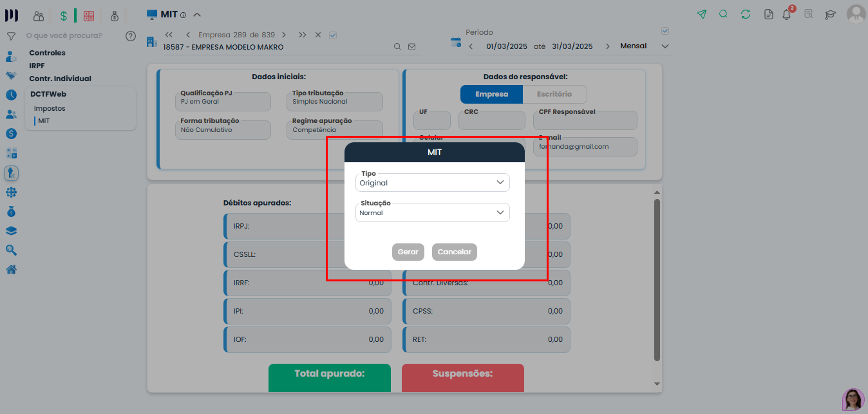Collapse DCTFWeb menu section
The width and height of the screenshot is (868, 414).
[x=48, y=94]
